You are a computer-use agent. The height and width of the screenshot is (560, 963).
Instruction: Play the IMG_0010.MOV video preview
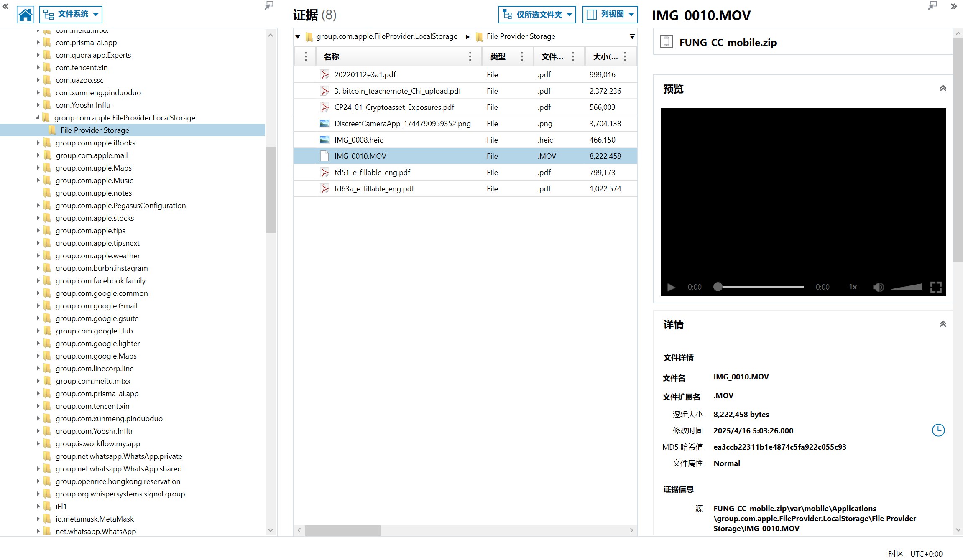tap(671, 287)
